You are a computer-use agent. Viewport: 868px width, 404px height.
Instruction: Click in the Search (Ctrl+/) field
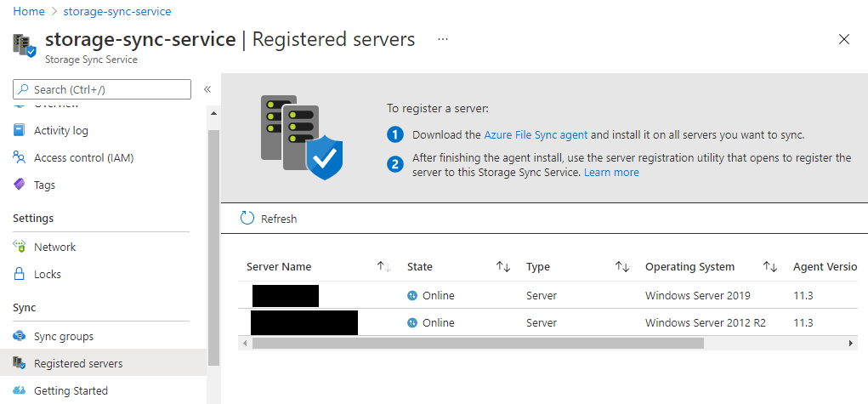(102, 89)
